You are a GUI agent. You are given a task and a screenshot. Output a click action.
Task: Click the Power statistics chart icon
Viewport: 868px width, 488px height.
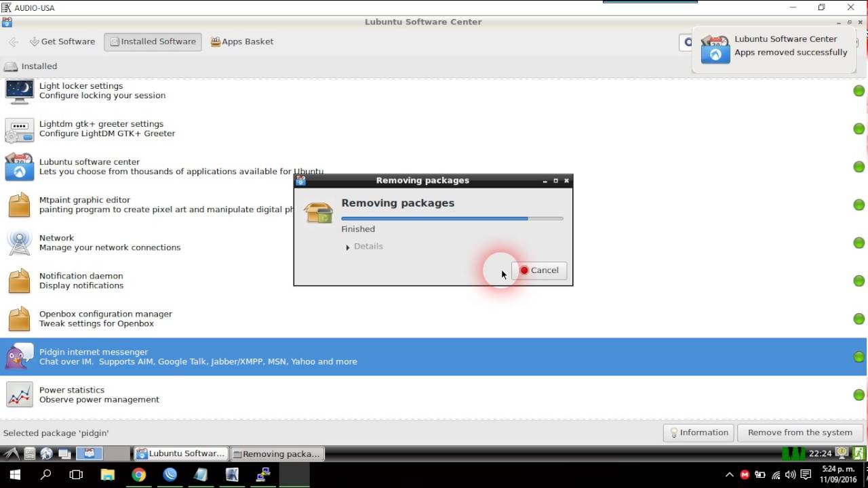click(19, 394)
